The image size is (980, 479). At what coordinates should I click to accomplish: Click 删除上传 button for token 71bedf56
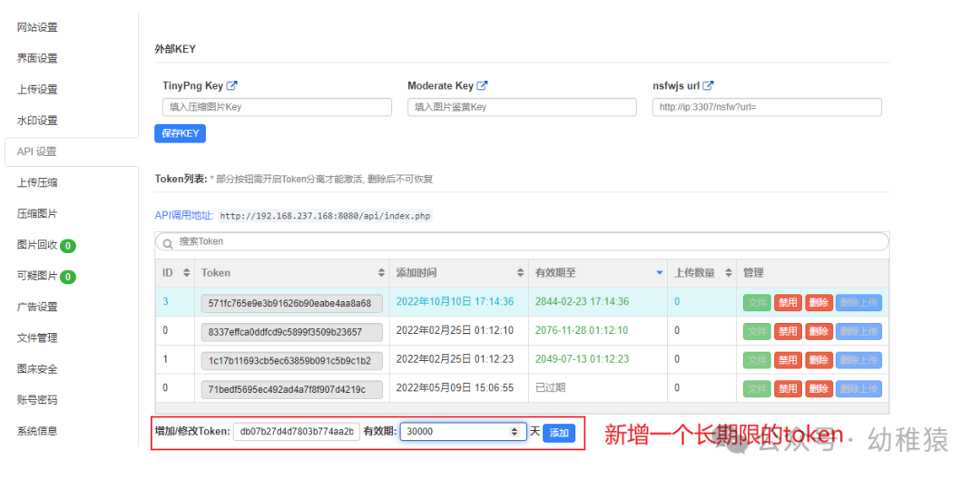coord(858,389)
